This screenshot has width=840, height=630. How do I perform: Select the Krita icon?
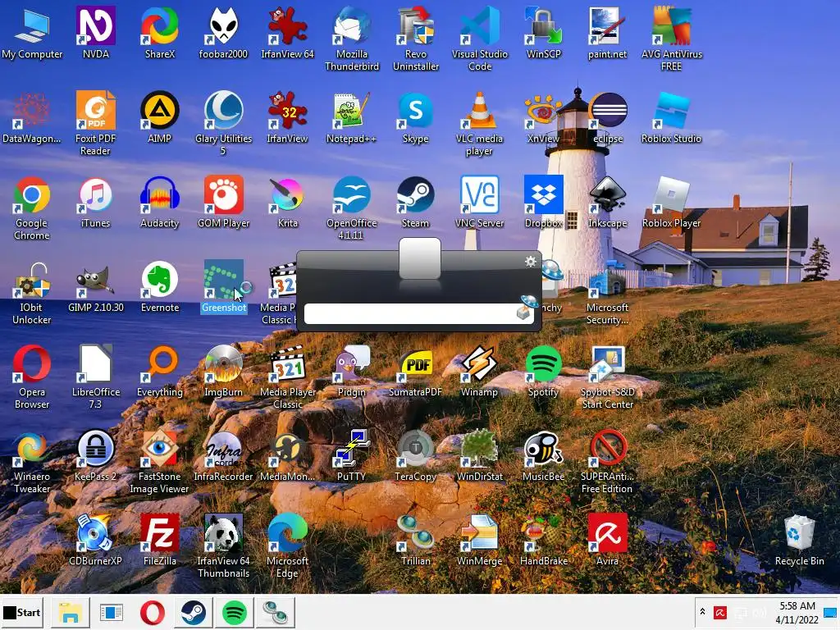tap(288, 202)
